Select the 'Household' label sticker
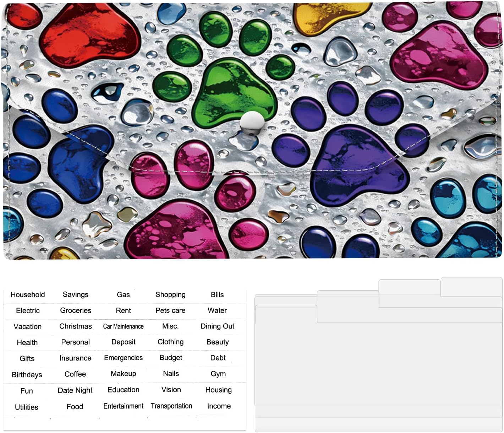The height and width of the screenshot is (433, 504). pos(28,294)
